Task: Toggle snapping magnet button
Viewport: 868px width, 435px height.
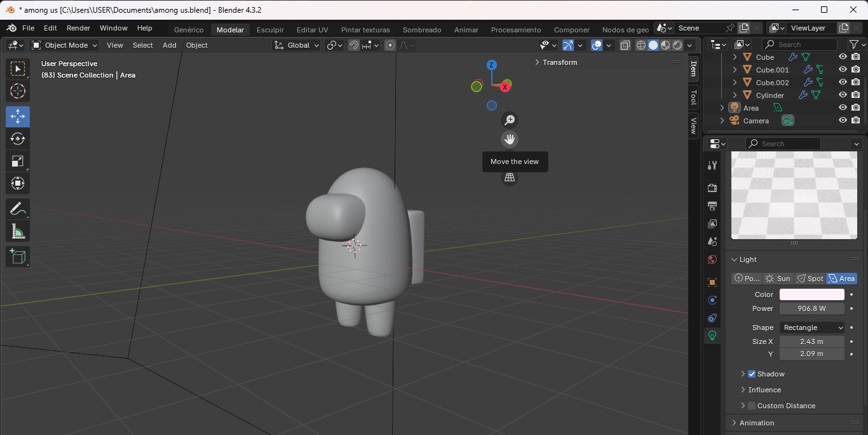Action: pyautogui.click(x=354, y=45)
